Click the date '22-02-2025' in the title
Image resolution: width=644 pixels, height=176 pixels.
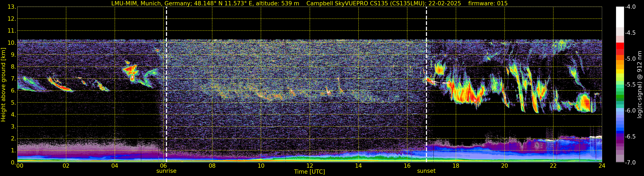coord(445,3)
